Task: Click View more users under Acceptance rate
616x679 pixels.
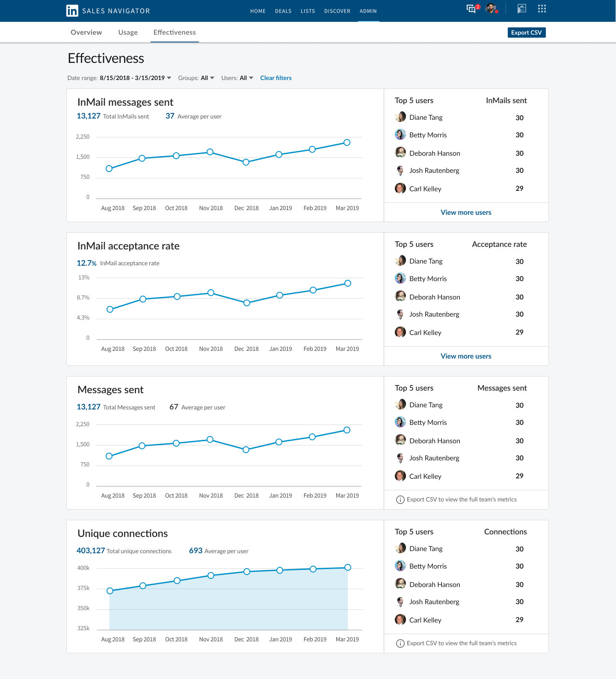Action: [466, 356]
